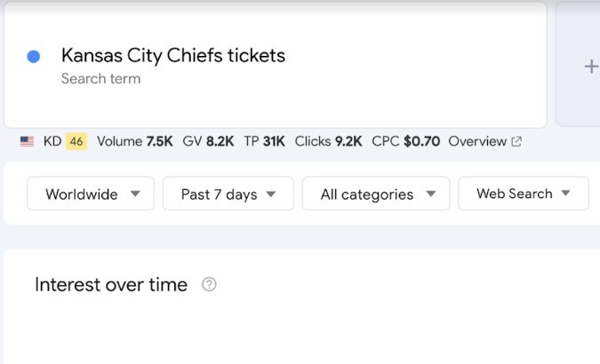Screen dimensions: 600x364
Task: Click the blue dot beside the search term
Action: 34,57
